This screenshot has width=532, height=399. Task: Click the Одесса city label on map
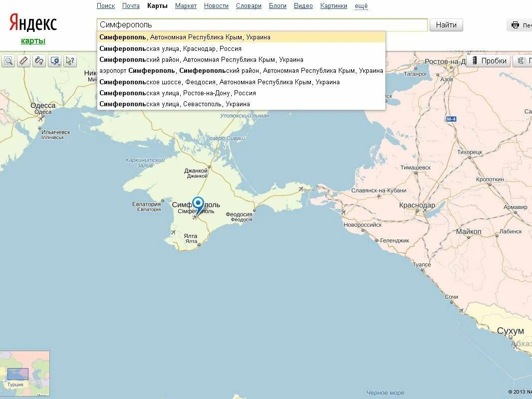click(x=43, y=105)
